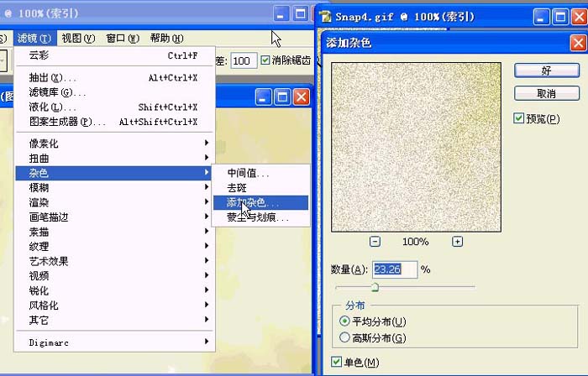Viewport: 588px width, 376px height.
Task: Click the zoom in plus icon under preview
Action: click(458, 242)
